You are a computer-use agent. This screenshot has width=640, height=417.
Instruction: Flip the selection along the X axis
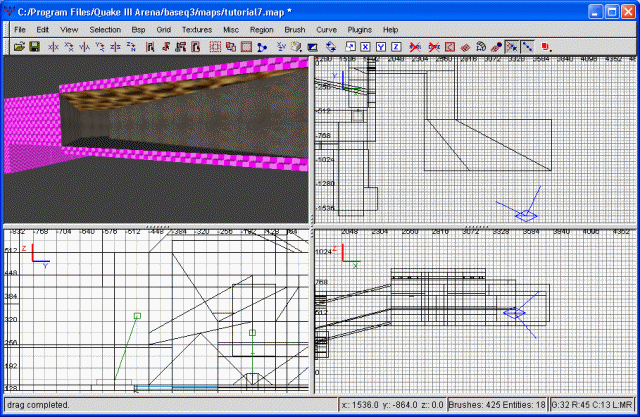[53, 47]
